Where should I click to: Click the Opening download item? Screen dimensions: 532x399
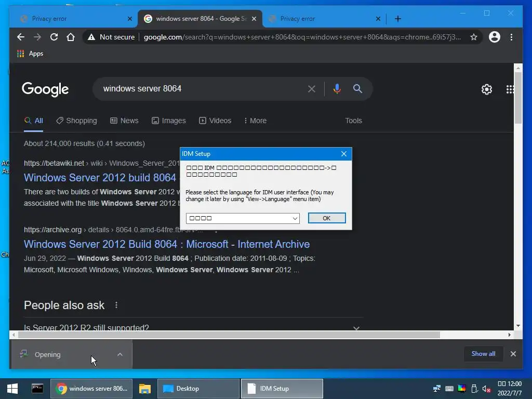(x=64, y=354)
